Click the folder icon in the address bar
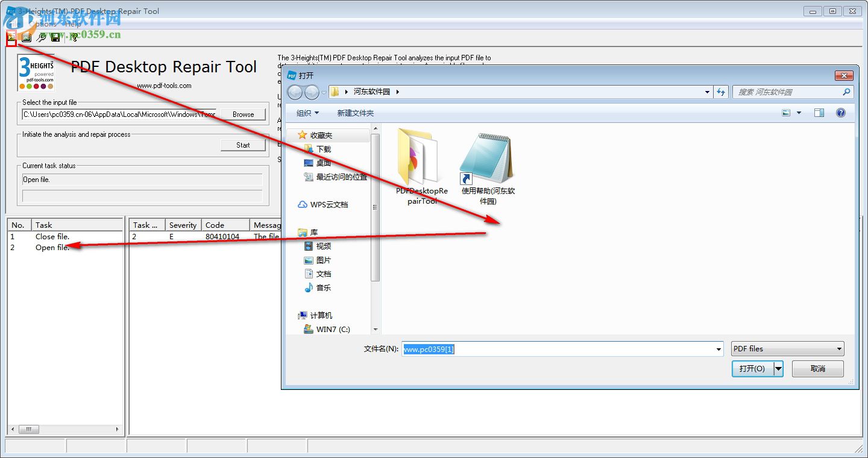This screenshot has width=868, height=458. click(x=335, y=92)
